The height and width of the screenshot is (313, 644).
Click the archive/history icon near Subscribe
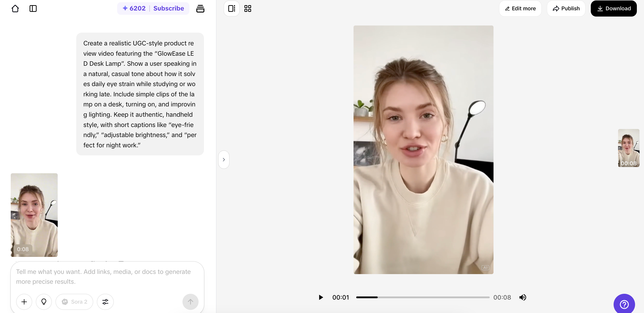pos(201,8)
